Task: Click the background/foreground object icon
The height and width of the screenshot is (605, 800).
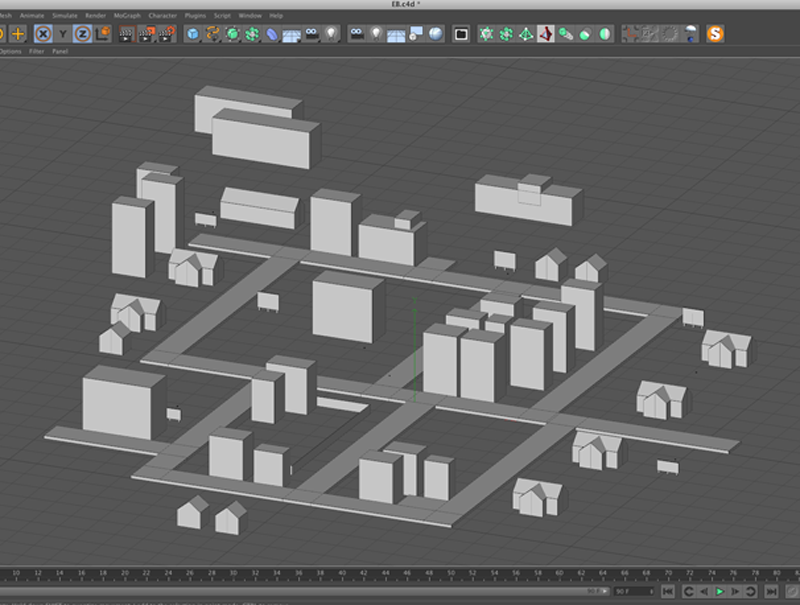Action: pos(416,34)
